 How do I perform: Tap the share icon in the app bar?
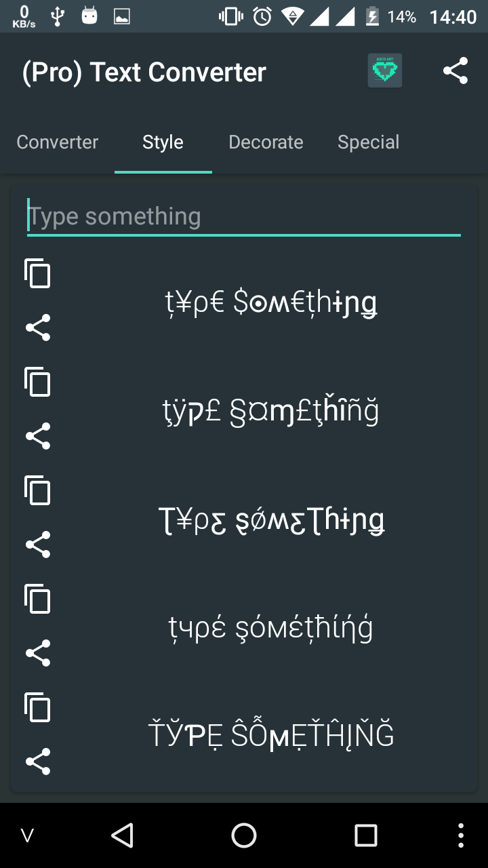coord(455,71)
